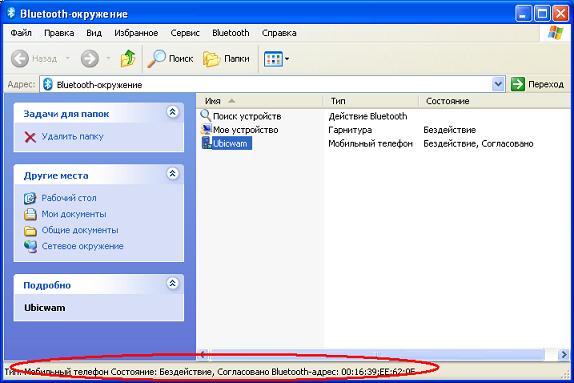Screen dimensions: 574x383
Task: Open the Views icon in toolbar
Action: coord(273,59)
